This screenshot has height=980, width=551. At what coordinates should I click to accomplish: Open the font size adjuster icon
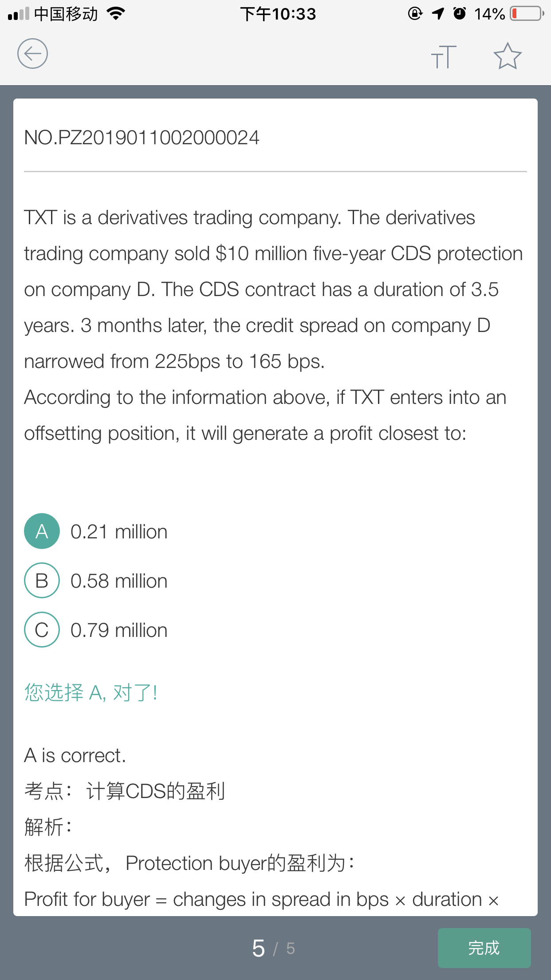coord(444,57)
